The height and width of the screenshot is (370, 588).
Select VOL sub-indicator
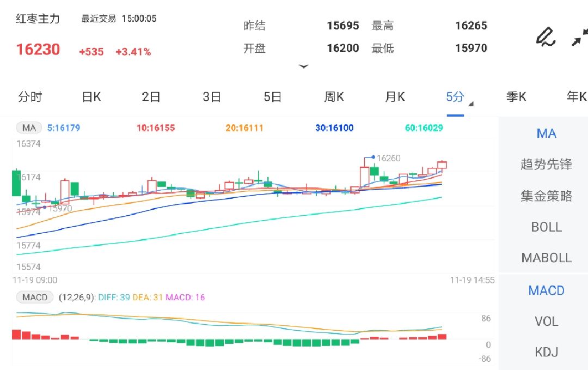(x=546, y=321)
